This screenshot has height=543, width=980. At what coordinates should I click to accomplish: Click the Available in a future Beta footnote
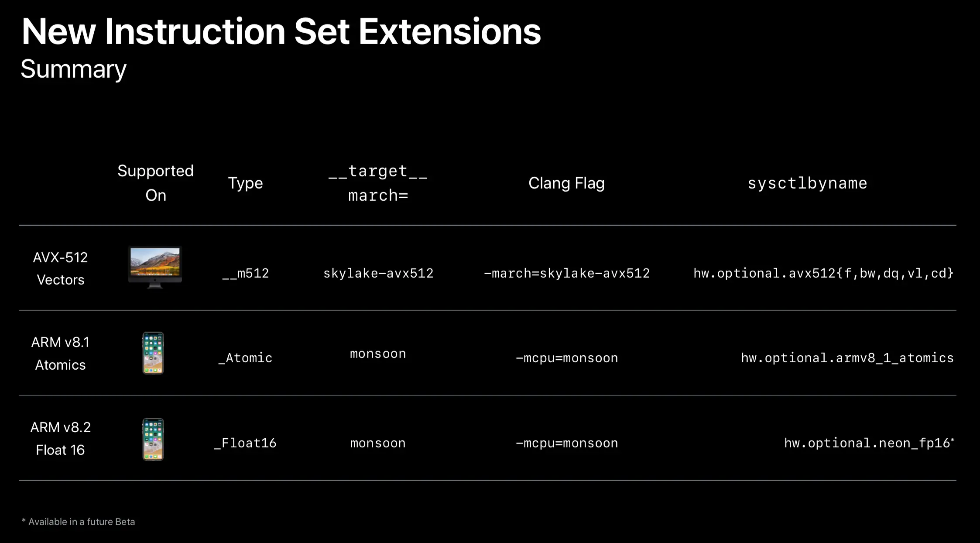pos(79,522)
